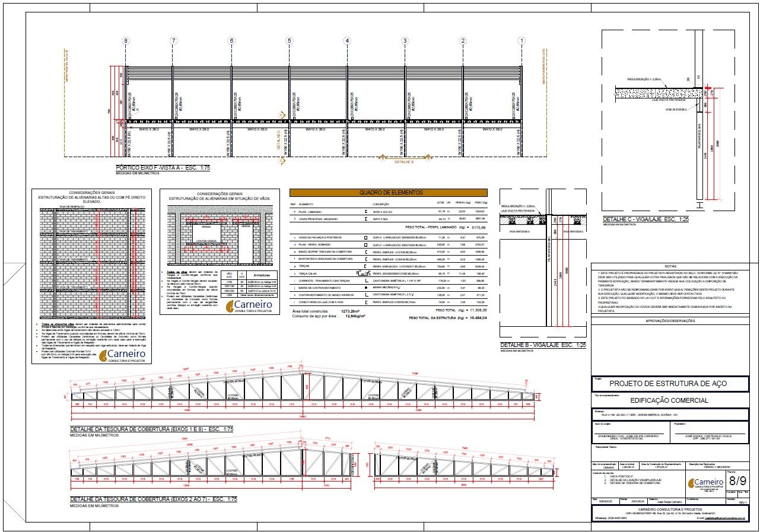Click the Aprovações/Observações section header
This screenshot has width=760, height=532.
click(670, 321)
